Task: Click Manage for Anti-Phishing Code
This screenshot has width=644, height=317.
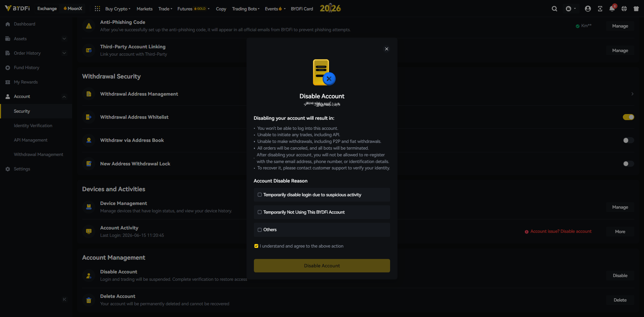Action: click(x=620, y=26)
